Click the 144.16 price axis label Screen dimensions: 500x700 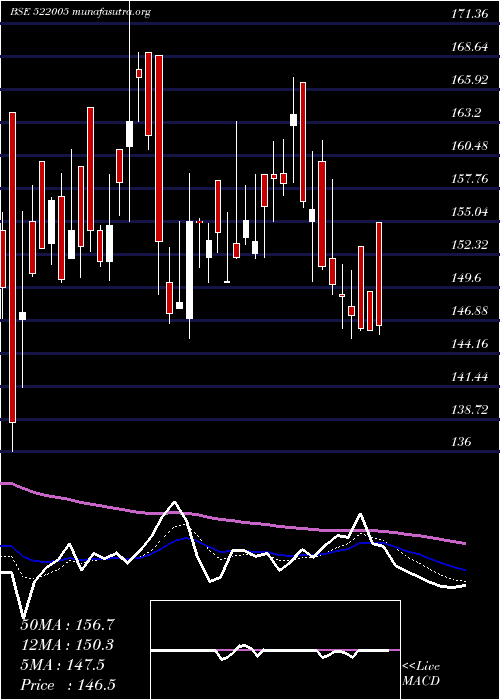(x=469, y=344)
